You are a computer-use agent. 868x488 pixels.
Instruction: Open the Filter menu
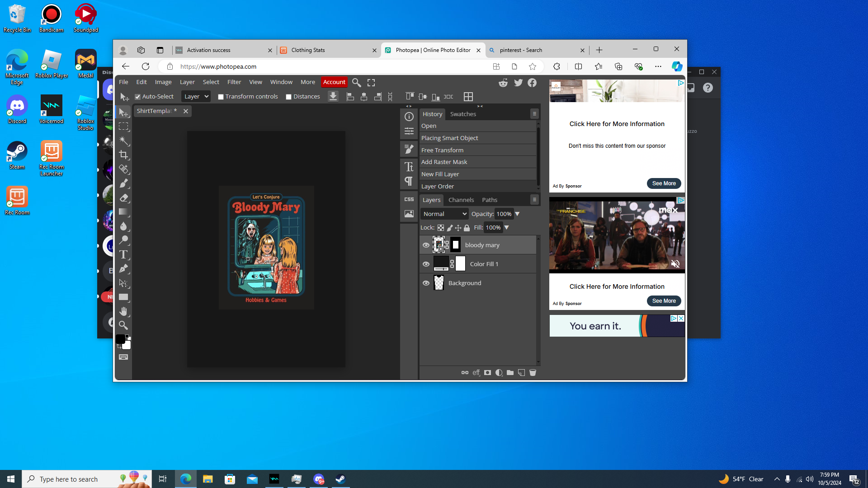234,82
